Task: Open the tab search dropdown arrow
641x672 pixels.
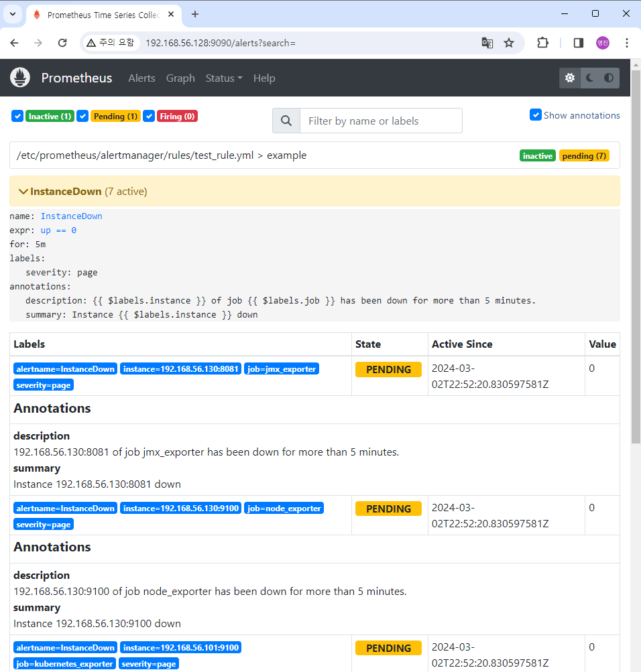Action: point(13,14)
